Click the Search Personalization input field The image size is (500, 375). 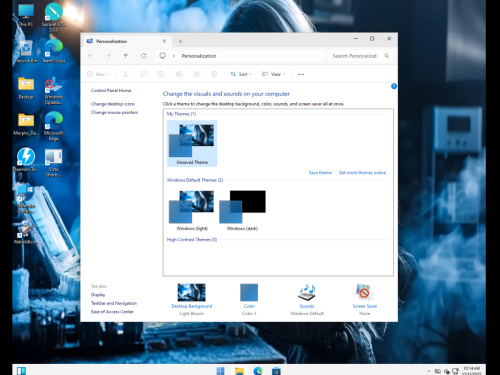[358, 56]
